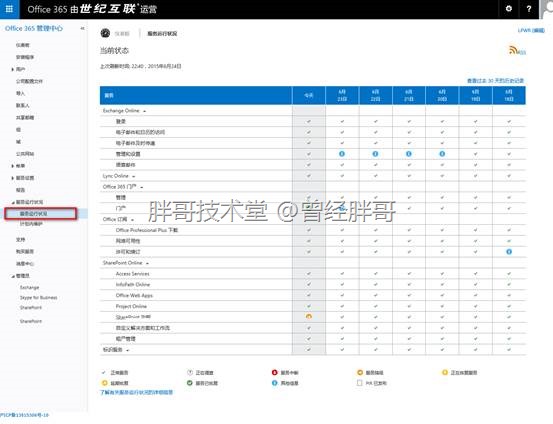Image resolution: width=553 pixels, height=424 pixels.
Task: Open the ICP registration number link
Action: pos(25,415)
